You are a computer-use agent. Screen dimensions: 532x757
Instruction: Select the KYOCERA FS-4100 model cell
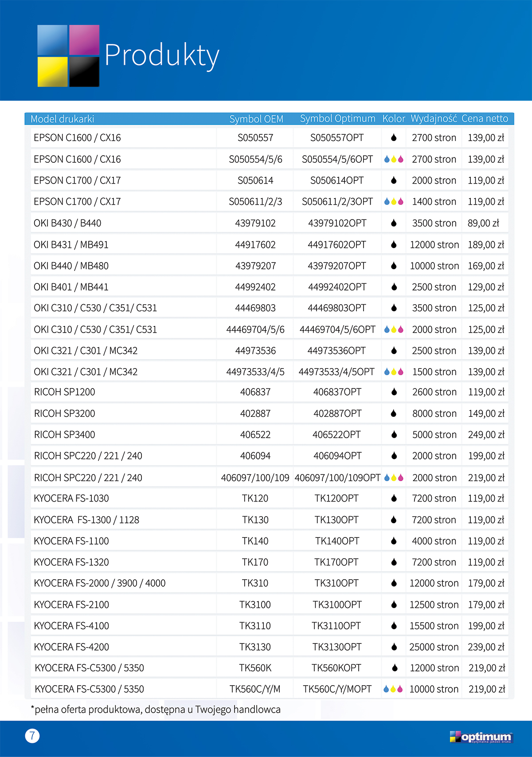[123, 626]
